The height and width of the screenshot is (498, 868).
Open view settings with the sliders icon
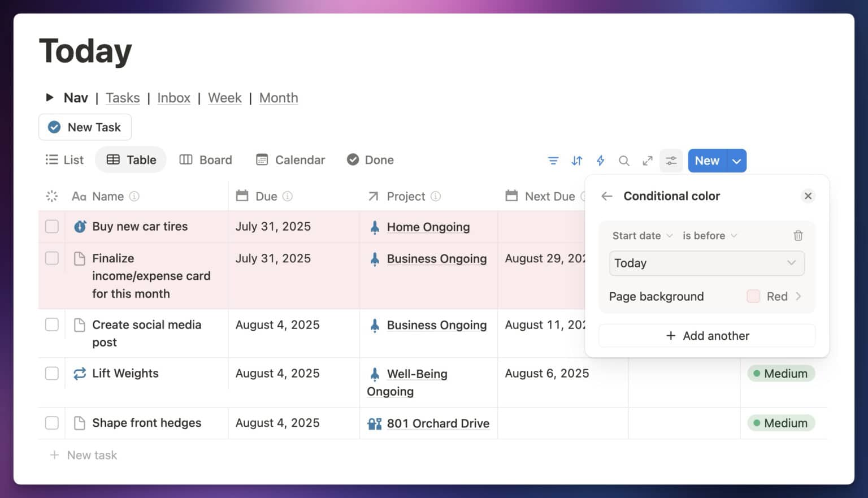click(671, 161)
